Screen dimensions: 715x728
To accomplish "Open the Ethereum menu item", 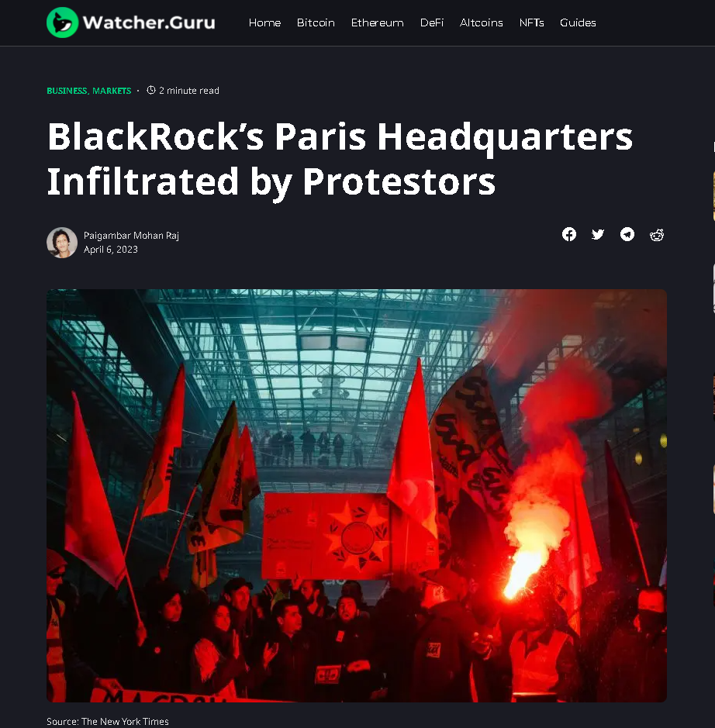I will point(378,22).
